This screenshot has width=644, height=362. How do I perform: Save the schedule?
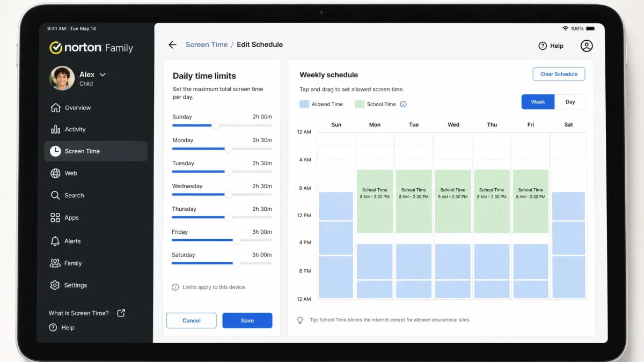tap(247, 321)
